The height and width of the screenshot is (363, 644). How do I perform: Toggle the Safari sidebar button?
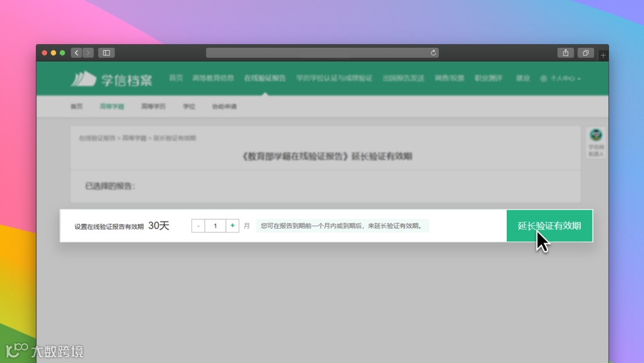pyautogui.click(x=106, y=53)
